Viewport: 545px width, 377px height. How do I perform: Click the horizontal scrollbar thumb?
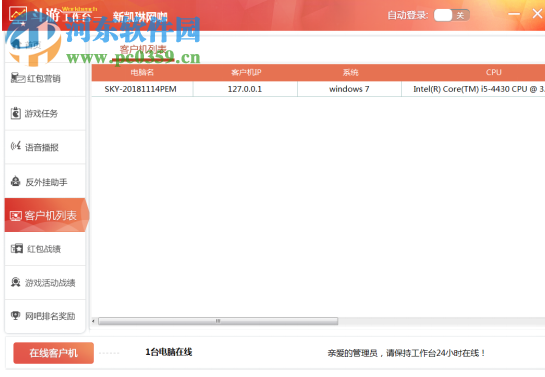218,321
